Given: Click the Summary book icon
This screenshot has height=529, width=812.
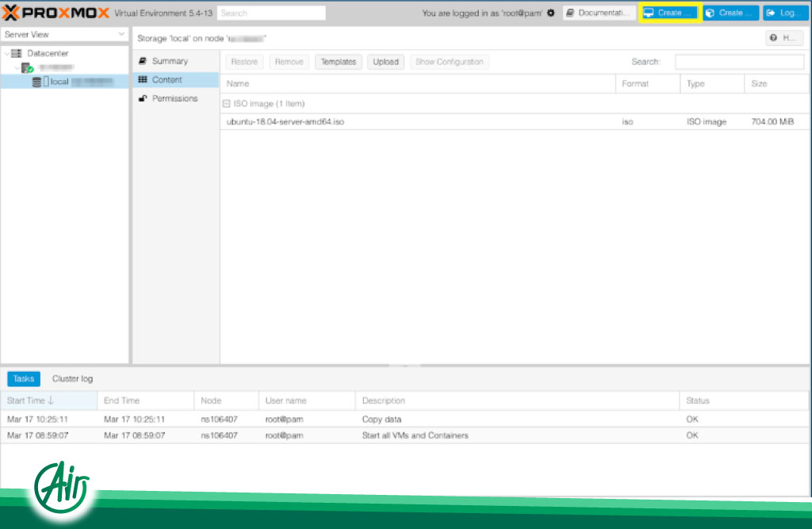Looking at the screenshot, I should click(143, 60).
